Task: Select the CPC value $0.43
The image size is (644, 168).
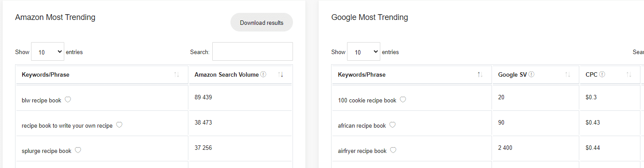Action: point(593,122)
